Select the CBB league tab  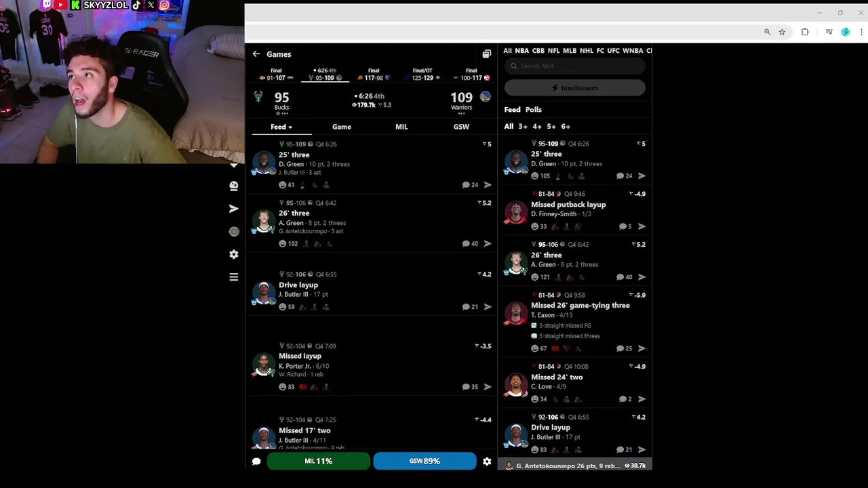[538, 51]
